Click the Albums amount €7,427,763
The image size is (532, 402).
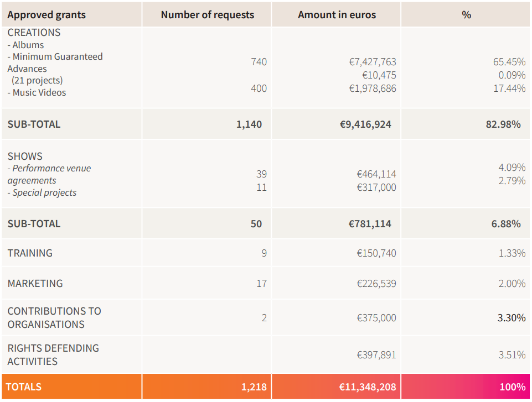(373, 62)
